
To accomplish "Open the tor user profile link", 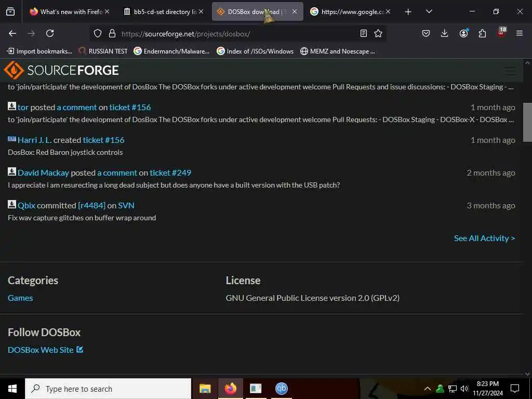I will coord(23,107).
